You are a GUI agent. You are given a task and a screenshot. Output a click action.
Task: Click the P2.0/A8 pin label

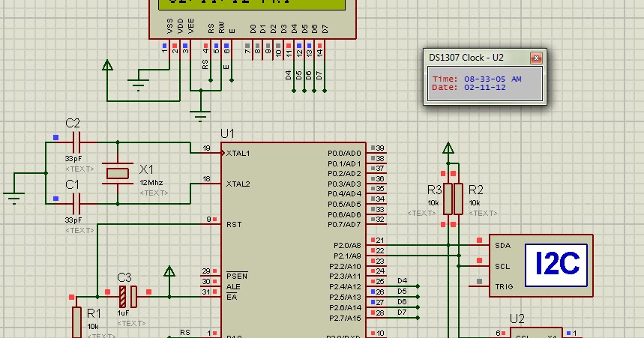point(347,246)
